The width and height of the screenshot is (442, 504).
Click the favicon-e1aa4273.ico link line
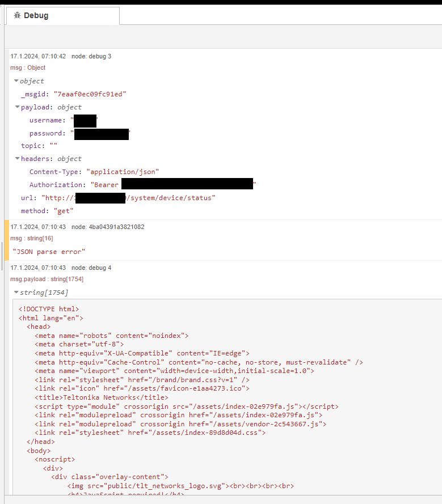[142, 388]
